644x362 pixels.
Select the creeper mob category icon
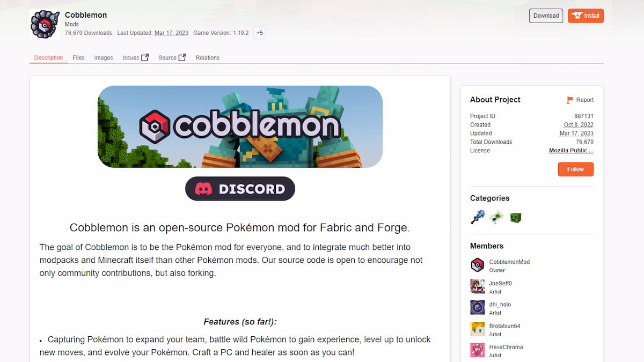[x=515, y=217]
